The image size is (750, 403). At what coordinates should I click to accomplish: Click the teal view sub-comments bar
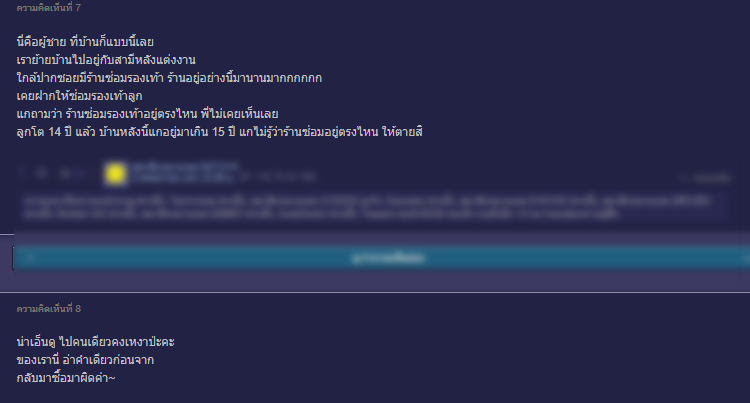pos(382,258)
